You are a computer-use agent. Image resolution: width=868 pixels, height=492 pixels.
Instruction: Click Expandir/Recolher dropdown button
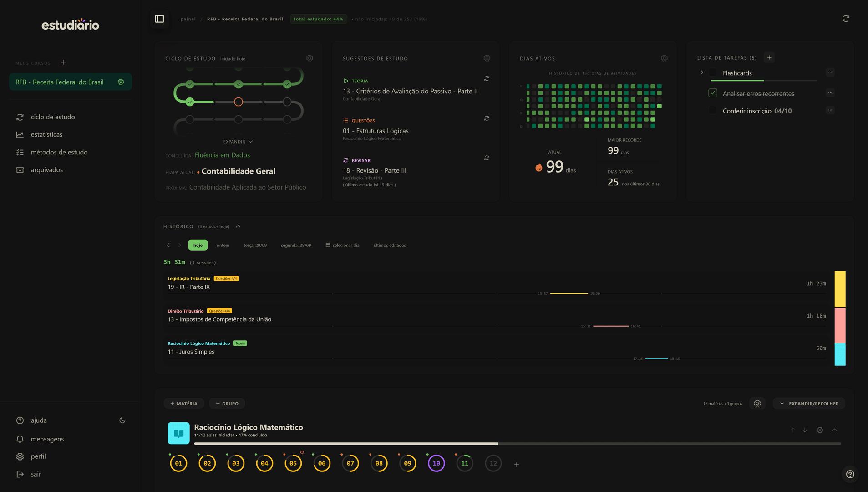[809, 404]
